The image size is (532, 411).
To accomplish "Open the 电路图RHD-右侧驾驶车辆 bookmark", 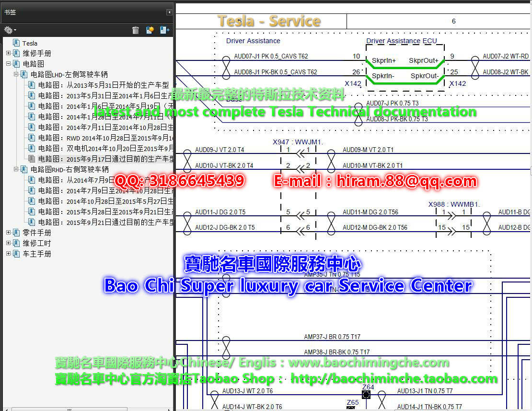I will point(69,169).
